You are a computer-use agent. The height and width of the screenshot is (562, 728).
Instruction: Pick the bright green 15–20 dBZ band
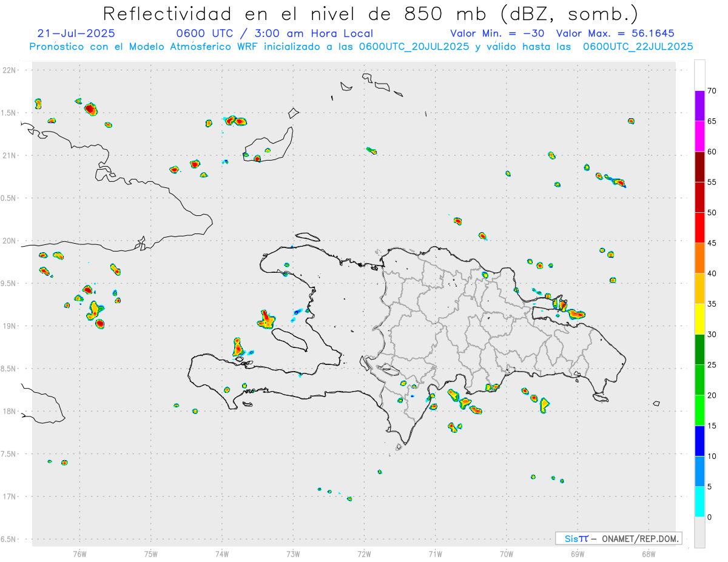coord(699,410)
